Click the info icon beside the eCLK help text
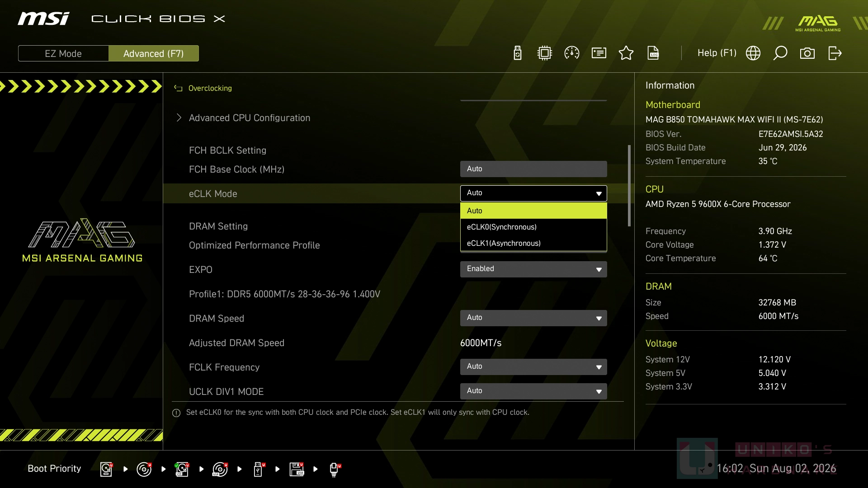Image resolution: width=868 pixels, height=488 pixels. (176, 413)
